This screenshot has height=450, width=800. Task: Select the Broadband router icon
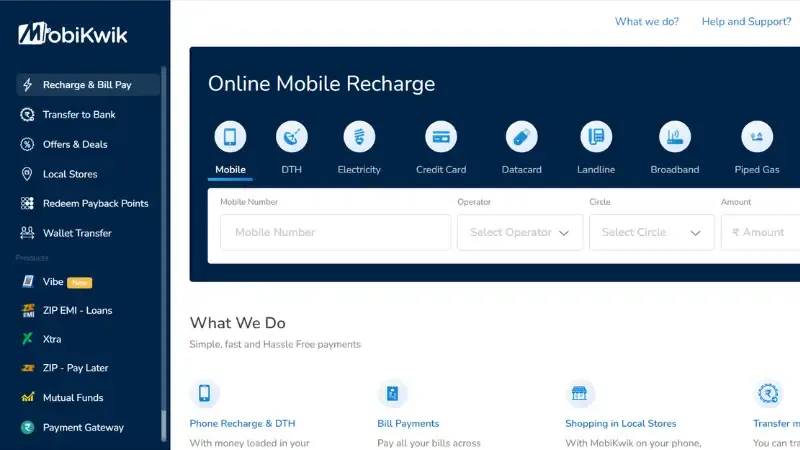[x=674, y=137]
